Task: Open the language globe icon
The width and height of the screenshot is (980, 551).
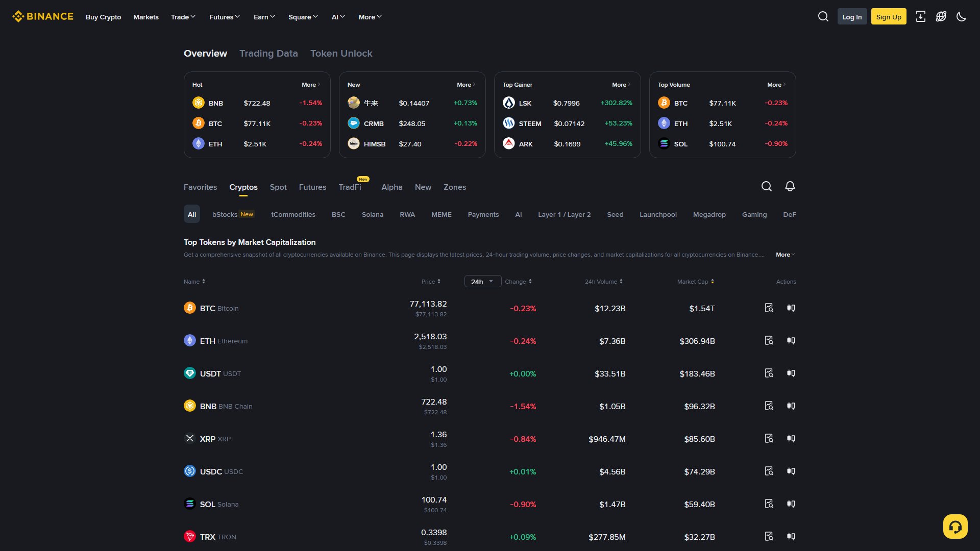Action: 941,16
